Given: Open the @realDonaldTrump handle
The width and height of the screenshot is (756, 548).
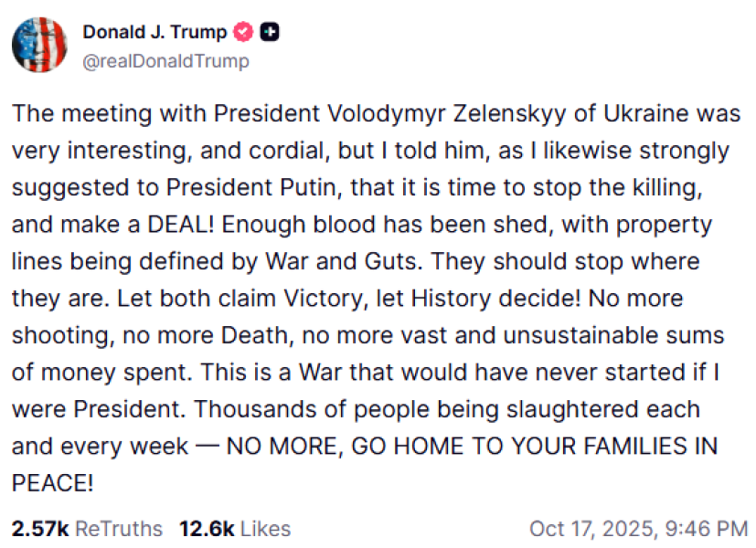Looking at the screenshot, I should (x=164, y=61).
